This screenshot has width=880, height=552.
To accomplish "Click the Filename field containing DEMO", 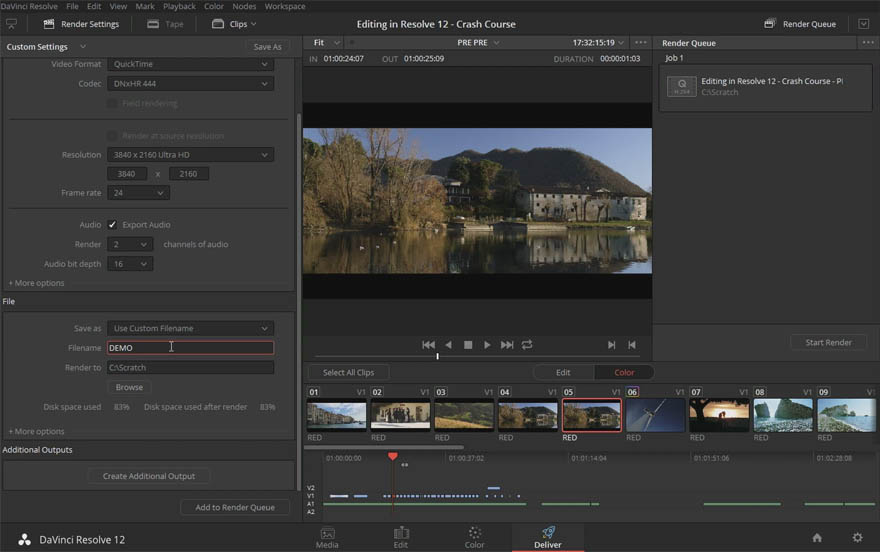I will [190, 348].
